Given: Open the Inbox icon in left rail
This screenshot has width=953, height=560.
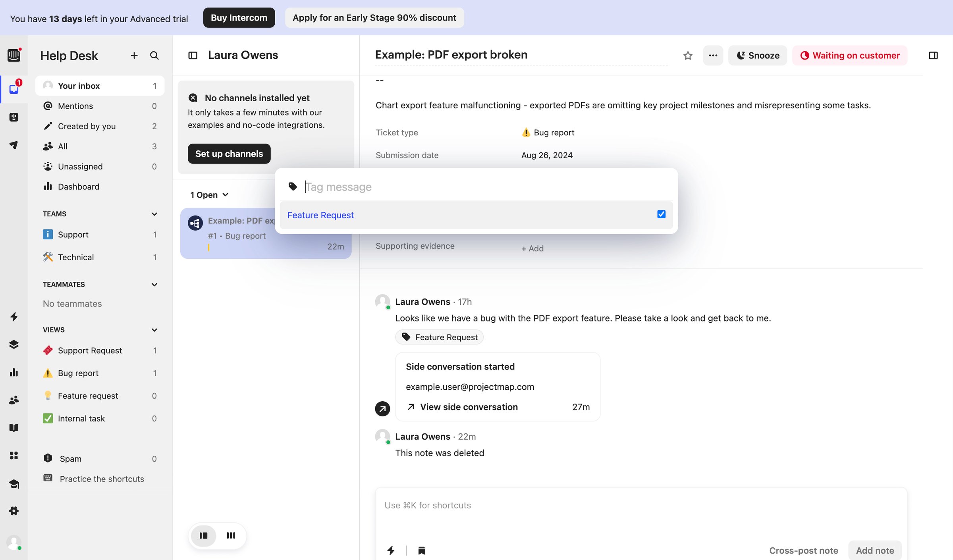Looking at the screenshot, I should 14,89.
